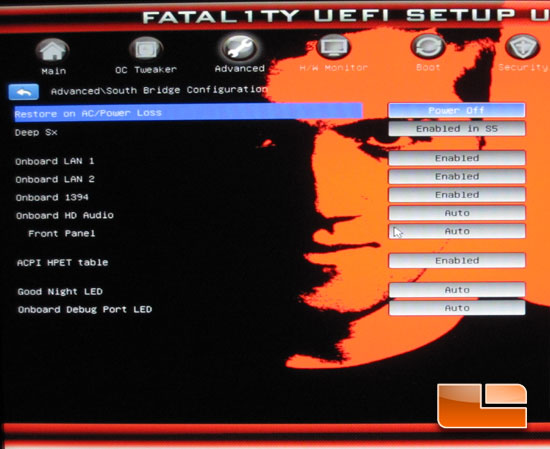Open Good Night LED Auto selector
Viewport: 550px width, 449px height.
point(457,290)
